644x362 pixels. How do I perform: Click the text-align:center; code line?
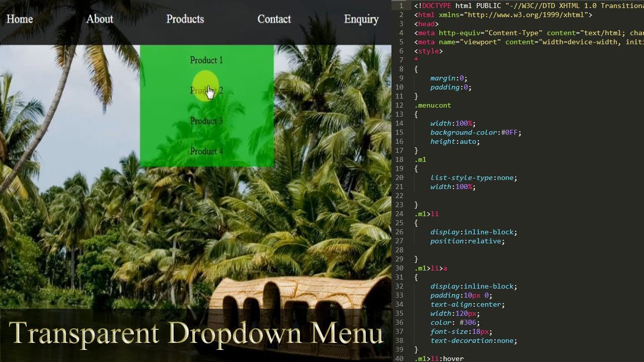click(467, 305)
